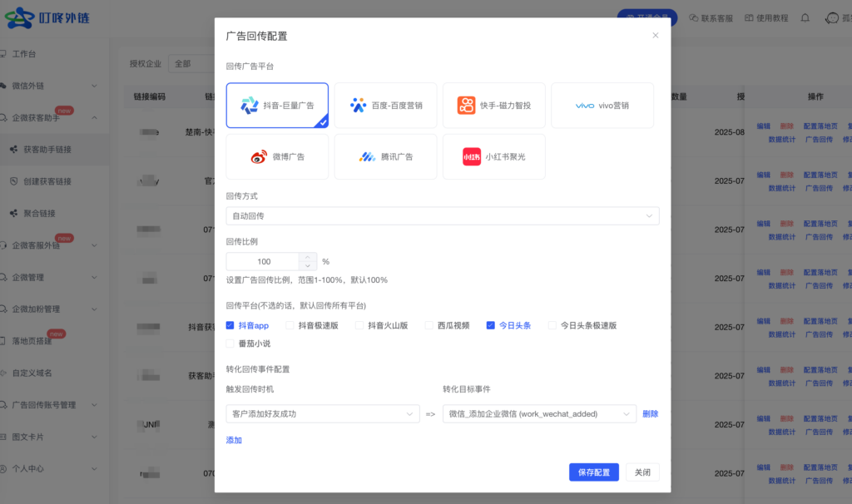Uncheck the 今日头条 checkbox
This screenshot has height=504, width=852.
tap(491, 326)
